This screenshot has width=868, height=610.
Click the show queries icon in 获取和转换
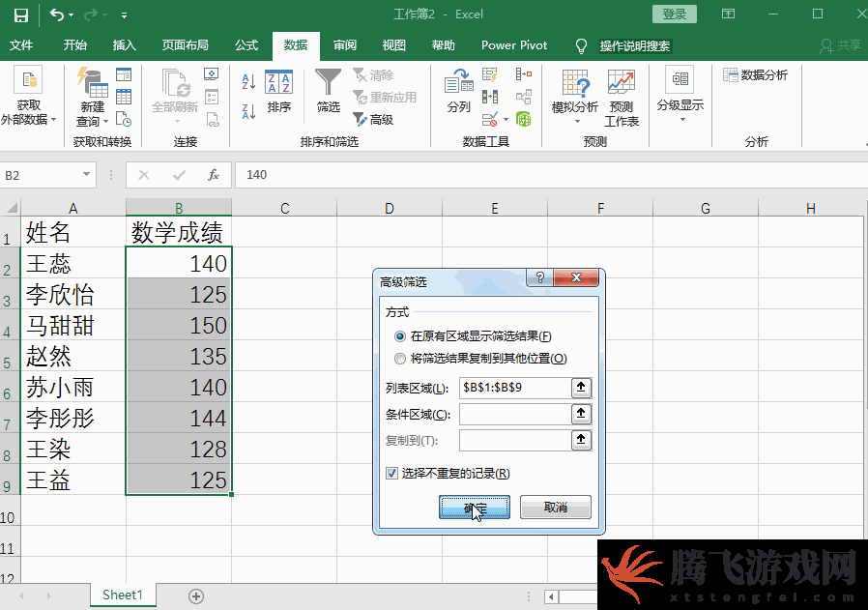[x=124, y=74]
